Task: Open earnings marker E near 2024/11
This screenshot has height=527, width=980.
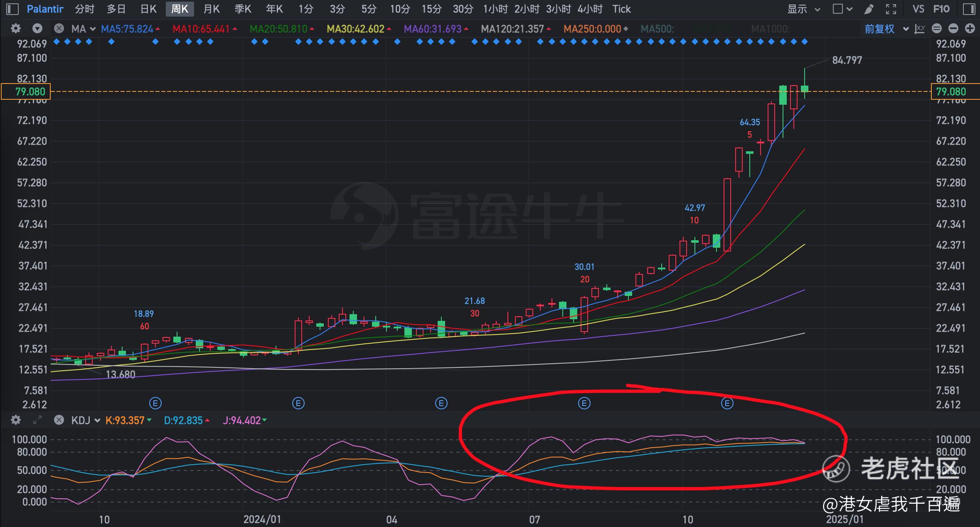Action: [727, 403]
